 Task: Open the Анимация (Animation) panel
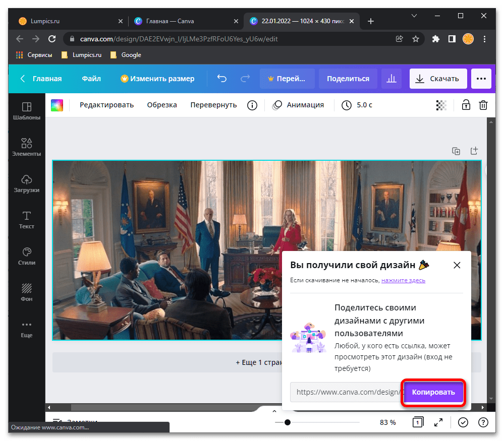point(298,105)
